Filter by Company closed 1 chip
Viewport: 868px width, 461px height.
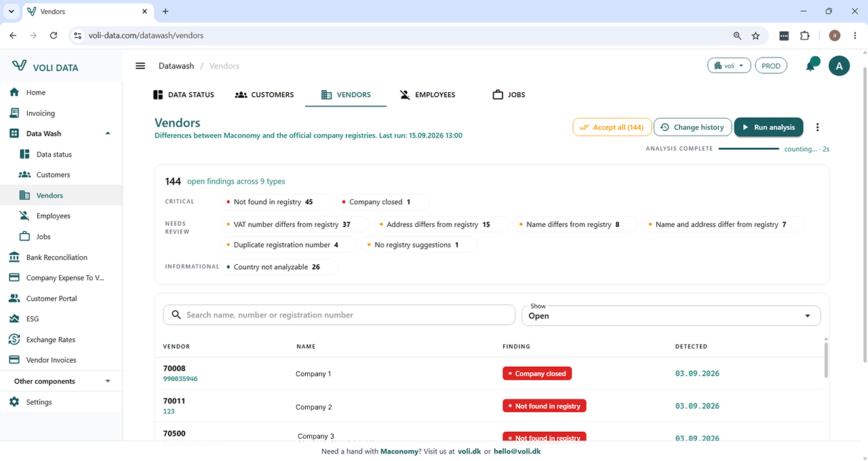coord(382,202)
